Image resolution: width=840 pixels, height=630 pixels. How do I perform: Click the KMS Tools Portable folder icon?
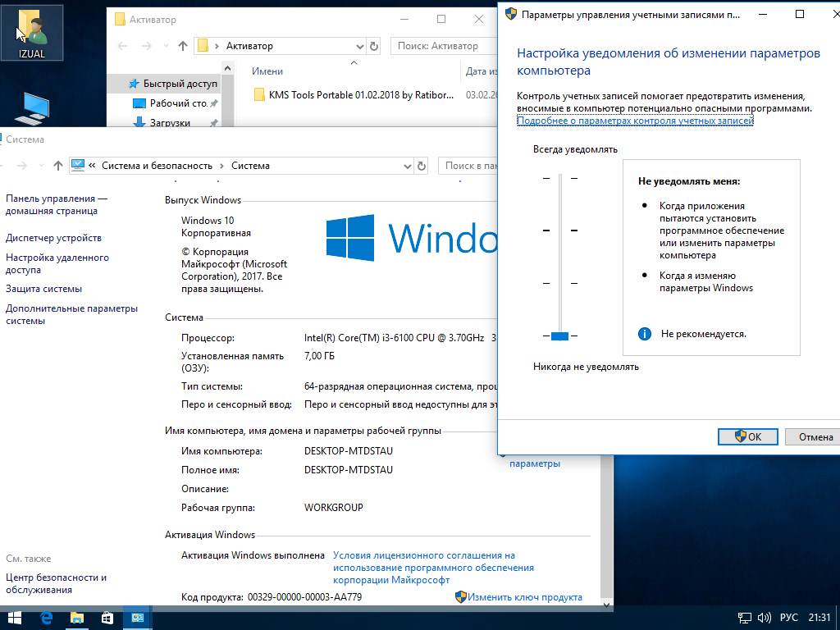point(259,95)
